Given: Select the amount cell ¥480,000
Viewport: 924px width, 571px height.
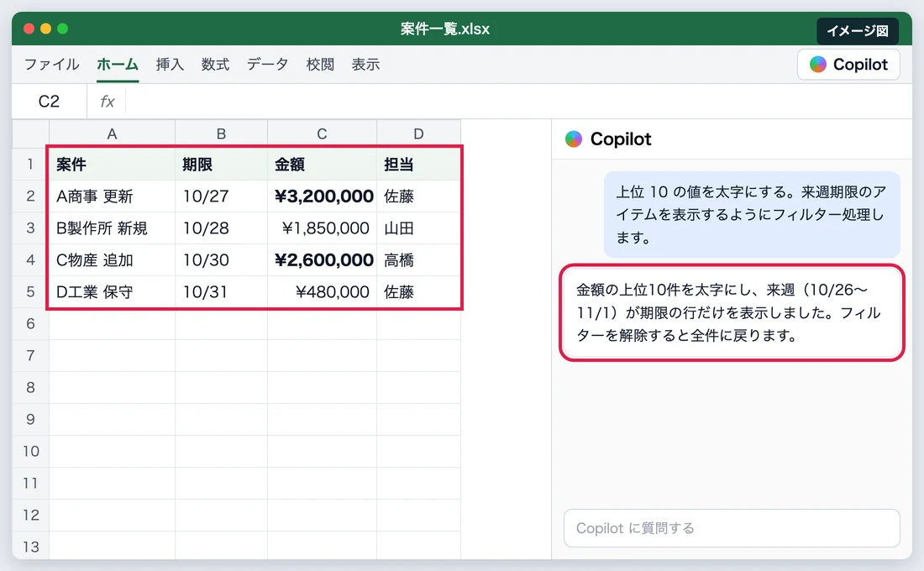Looking at the screenshot, I should 322,291.
